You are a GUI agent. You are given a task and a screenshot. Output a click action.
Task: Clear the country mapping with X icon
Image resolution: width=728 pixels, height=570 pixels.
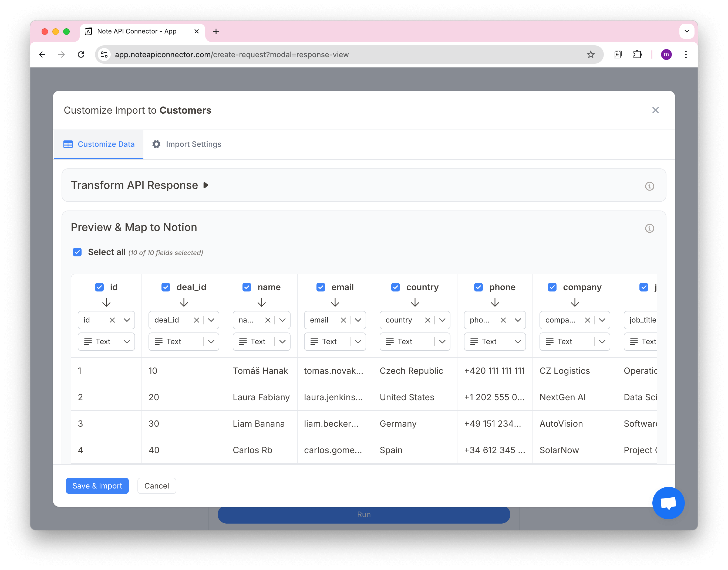427,320
